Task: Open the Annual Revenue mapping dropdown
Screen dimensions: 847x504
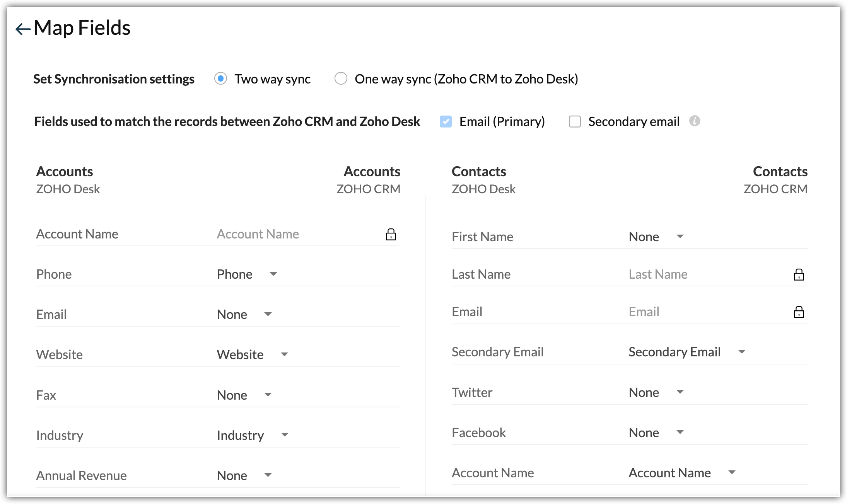Action: pos(268,475)
